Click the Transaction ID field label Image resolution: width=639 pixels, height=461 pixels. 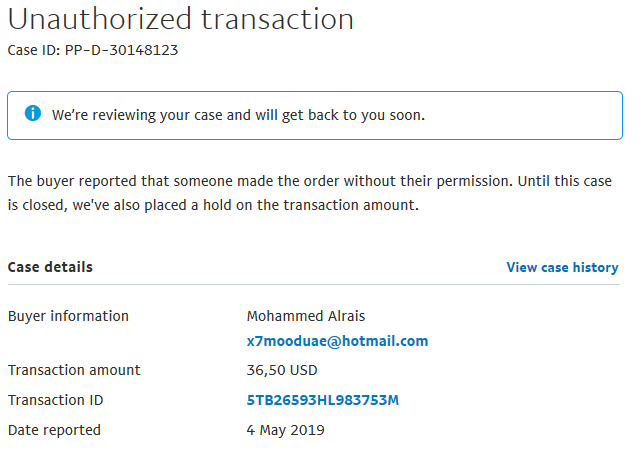(x=55, y=400)
